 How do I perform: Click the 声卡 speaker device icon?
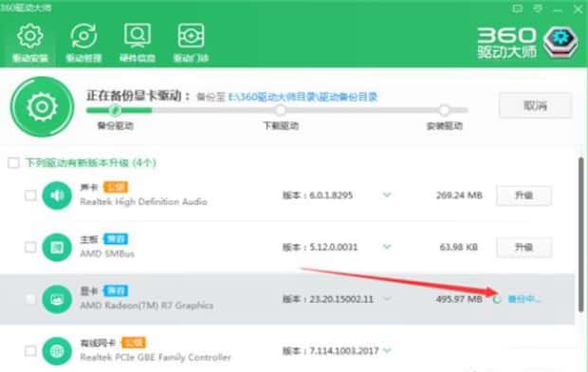57,195
